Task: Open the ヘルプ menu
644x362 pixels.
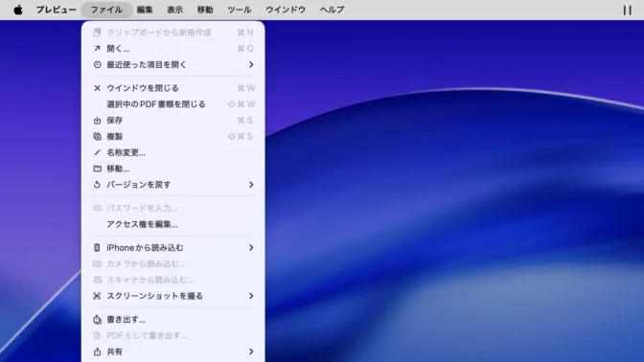Action: [332, 10]
